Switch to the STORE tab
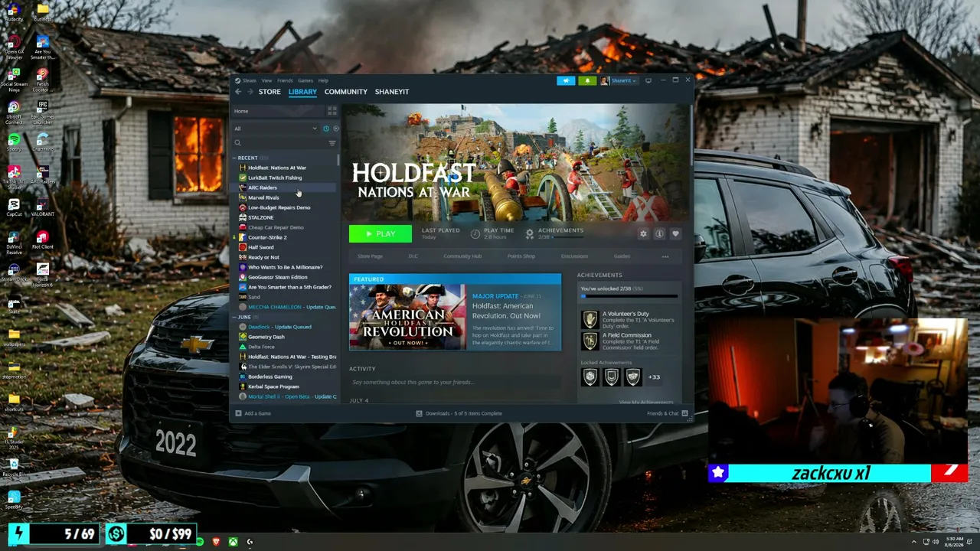Viewport: 980px width, 551px height. (x=269, y=92)
